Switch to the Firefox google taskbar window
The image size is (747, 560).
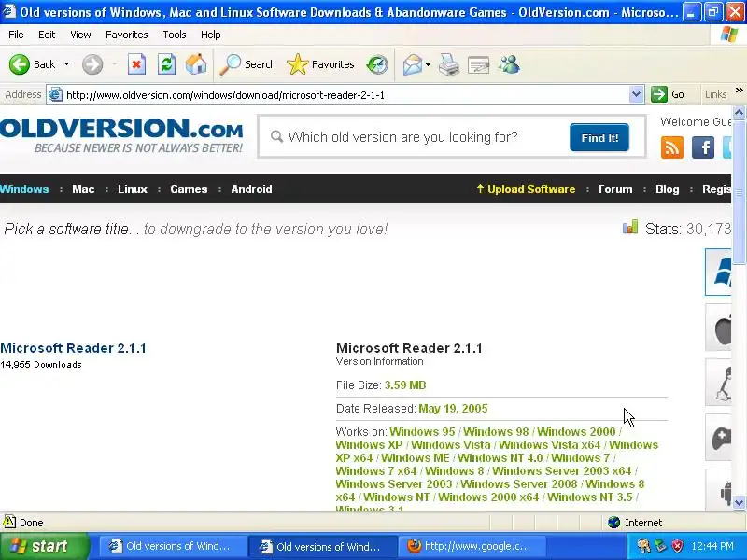point(472,546)
